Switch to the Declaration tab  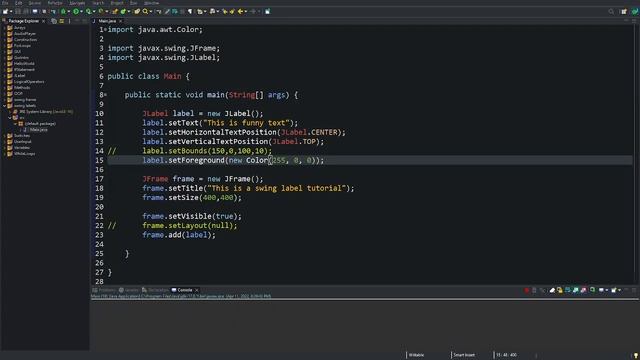click(155, 290)
